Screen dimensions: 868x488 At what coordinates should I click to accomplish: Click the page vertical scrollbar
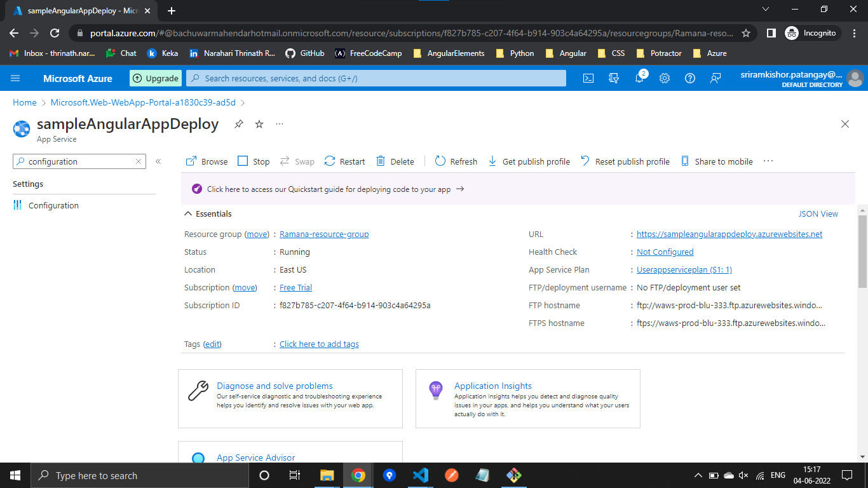[x=862, y=252]
